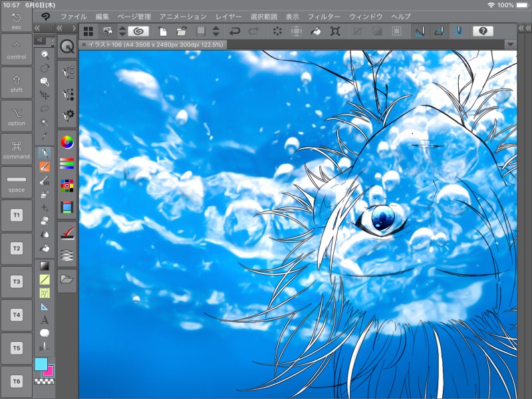Close the イラスト106 canvas tab

[84, 45]
